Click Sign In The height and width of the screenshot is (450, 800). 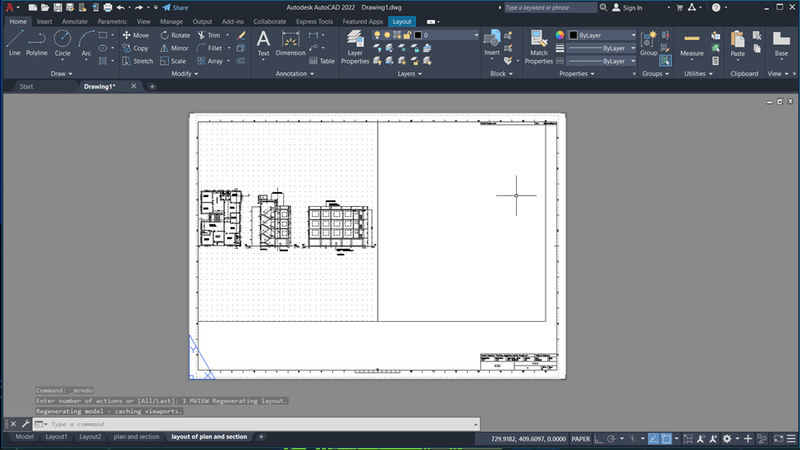[628, 8]
